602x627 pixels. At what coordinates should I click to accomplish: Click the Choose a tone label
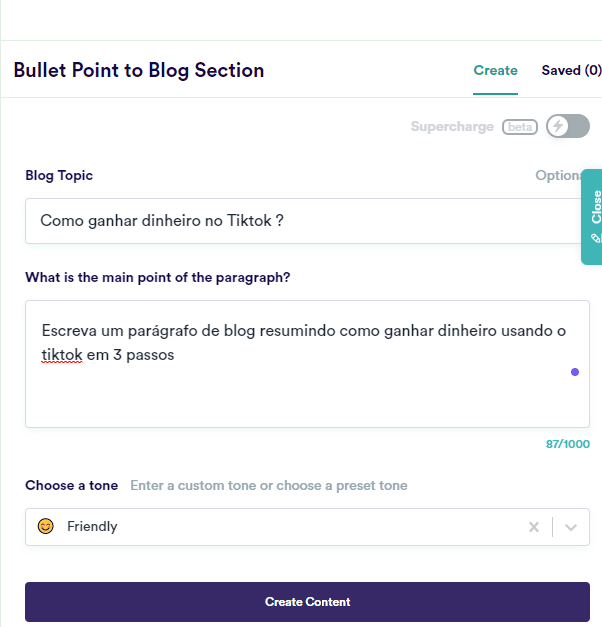point(71,485)
